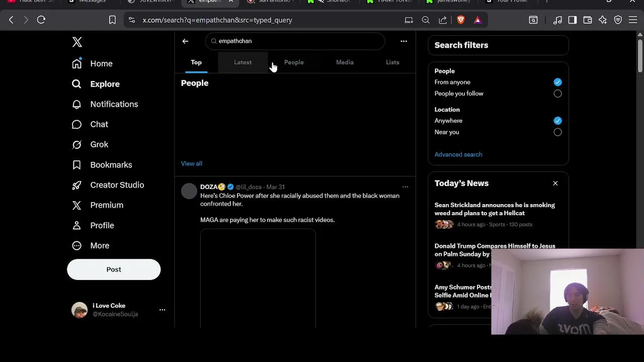
Task: Switch to the People search tab
Action: pos(294,62)
